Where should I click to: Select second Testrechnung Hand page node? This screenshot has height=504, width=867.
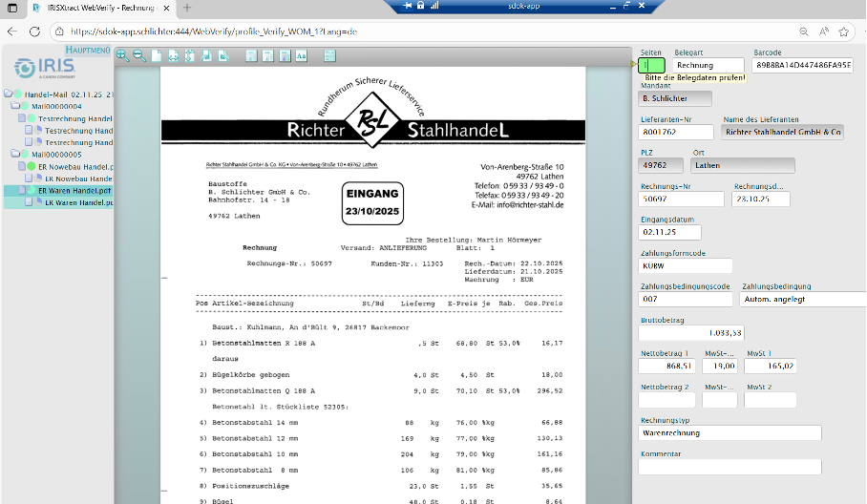click(78, 131)
